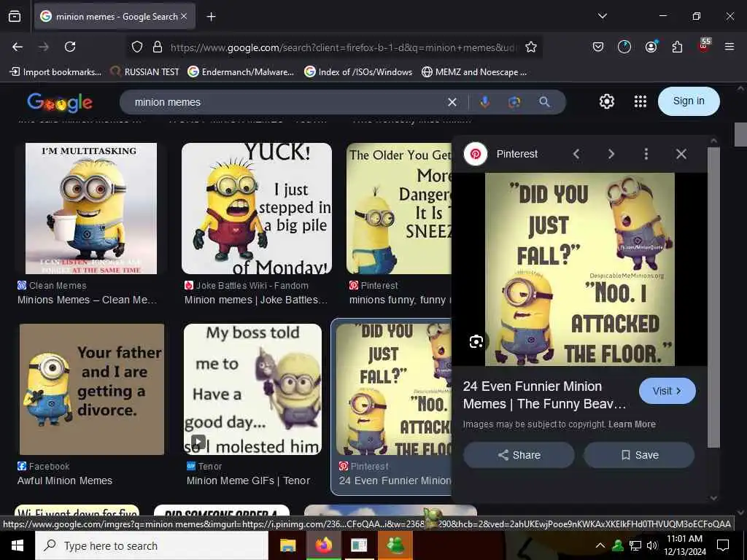Open the Firefox application menu

pos(729,47)
